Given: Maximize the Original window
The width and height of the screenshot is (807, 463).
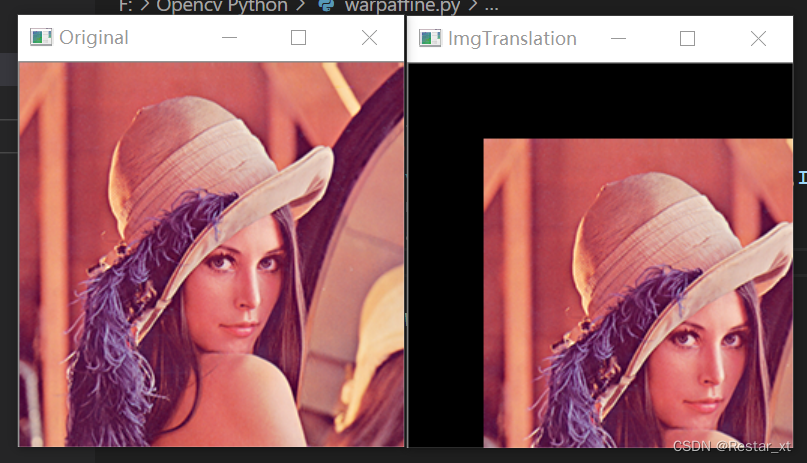Looking at the screenshot, I should (299, 38).
